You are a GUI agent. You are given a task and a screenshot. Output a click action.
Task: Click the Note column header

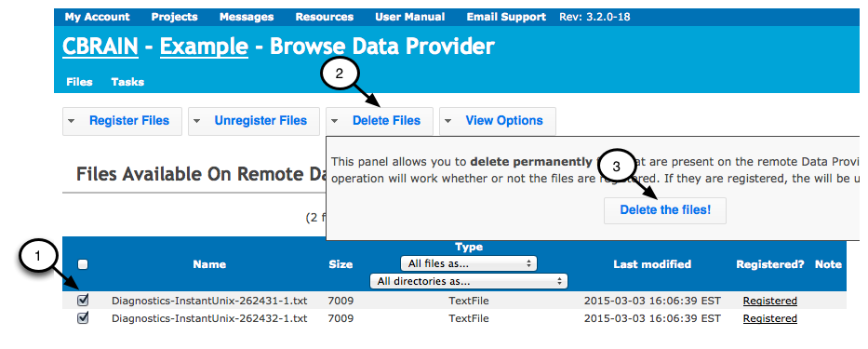click(828, 264)
